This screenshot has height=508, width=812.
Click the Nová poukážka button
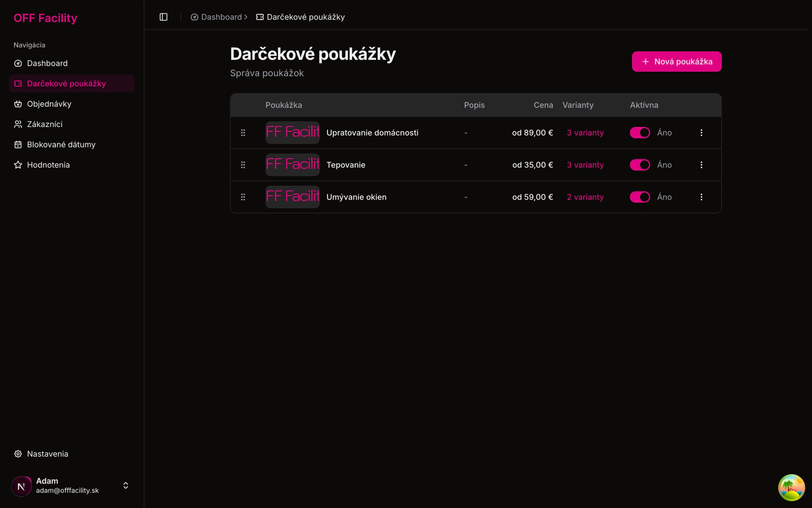point(677,62)
